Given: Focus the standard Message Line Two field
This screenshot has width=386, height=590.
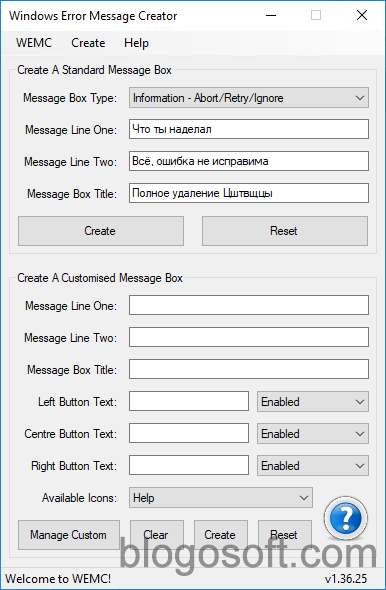Looking at the screenshot, I should 249,161.
